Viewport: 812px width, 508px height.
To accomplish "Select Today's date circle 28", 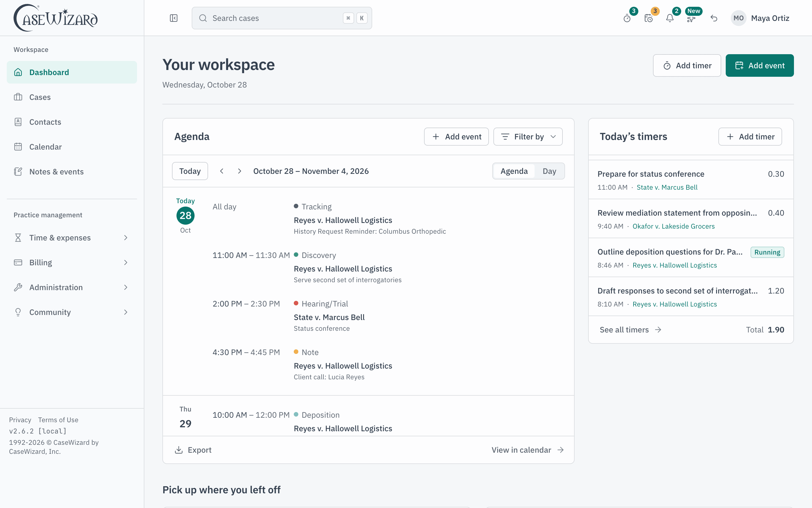I will click(186, 215).
